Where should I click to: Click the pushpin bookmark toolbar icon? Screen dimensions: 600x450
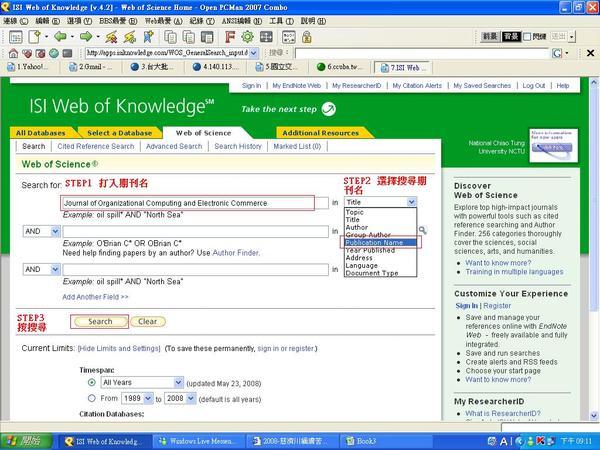click(148, 37)
